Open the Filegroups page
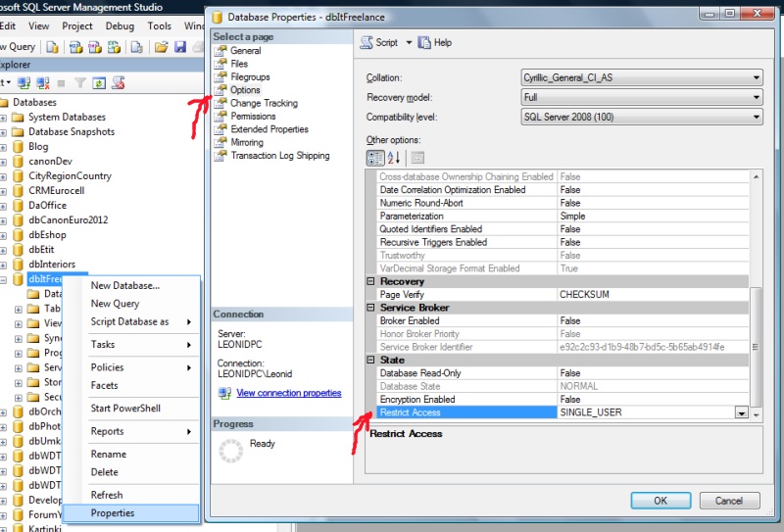Image resolution: width=784 pixels, height=532 pixels. pos(250,76)
